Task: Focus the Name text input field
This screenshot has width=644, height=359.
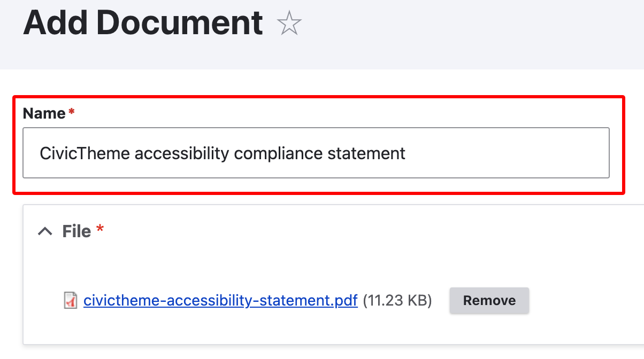Action: coord(316,153)
